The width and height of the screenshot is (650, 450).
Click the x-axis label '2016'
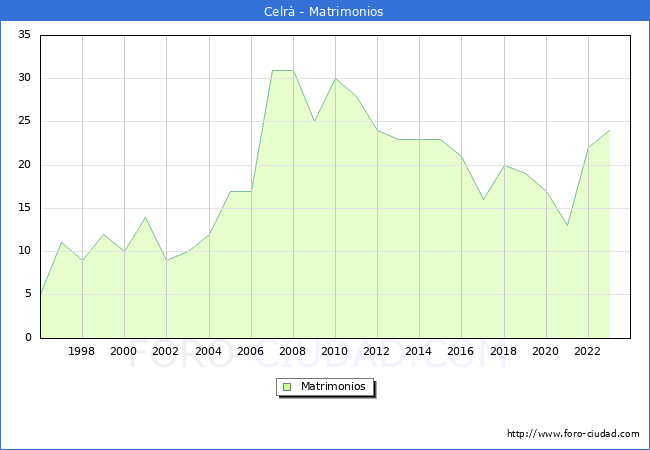(460, 351)
